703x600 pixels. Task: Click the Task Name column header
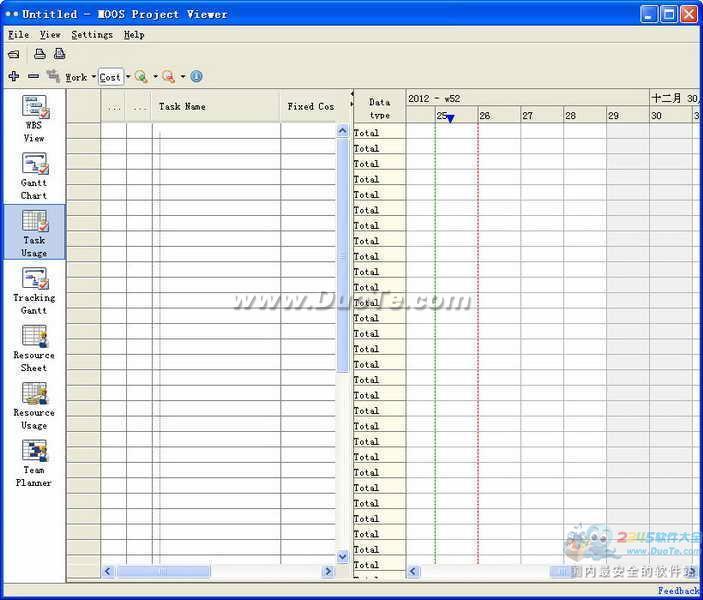(x=216, y=106)
